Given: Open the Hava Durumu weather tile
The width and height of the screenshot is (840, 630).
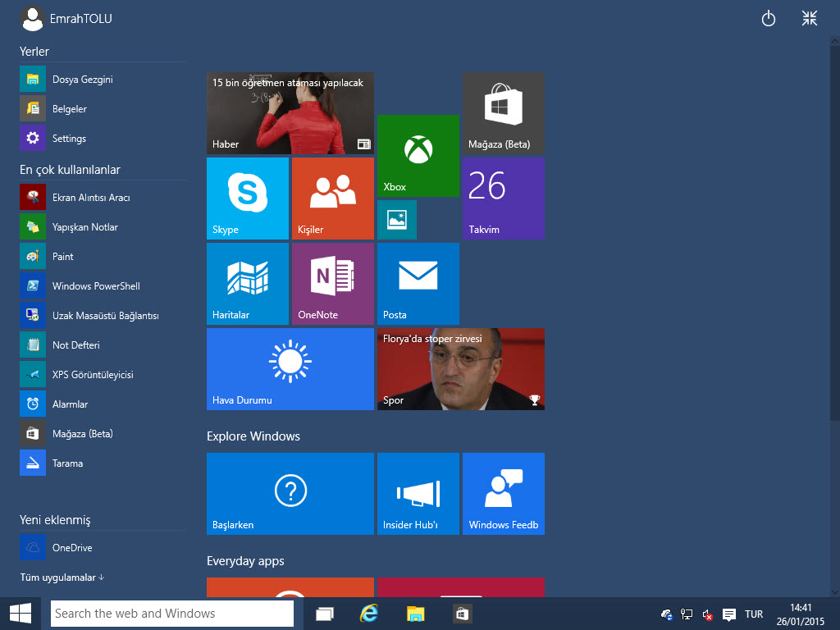Looking at the screenshot, I should (x=290, y=369).
